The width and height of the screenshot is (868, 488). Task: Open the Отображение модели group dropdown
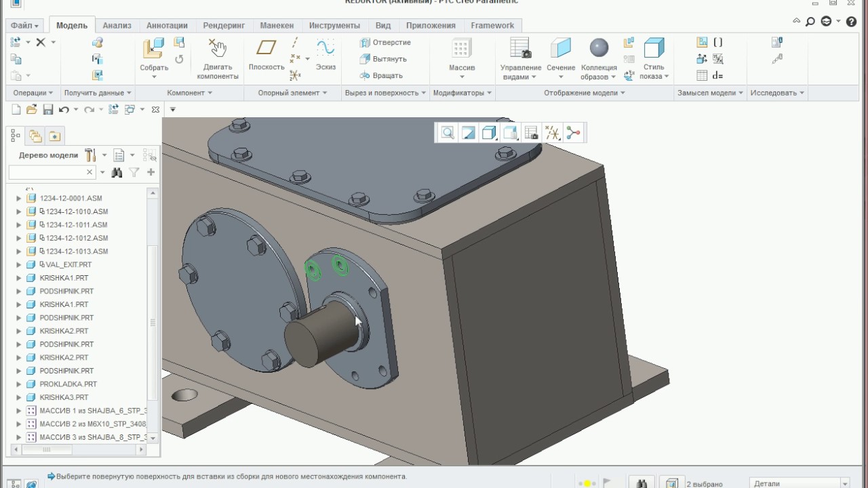585,93
